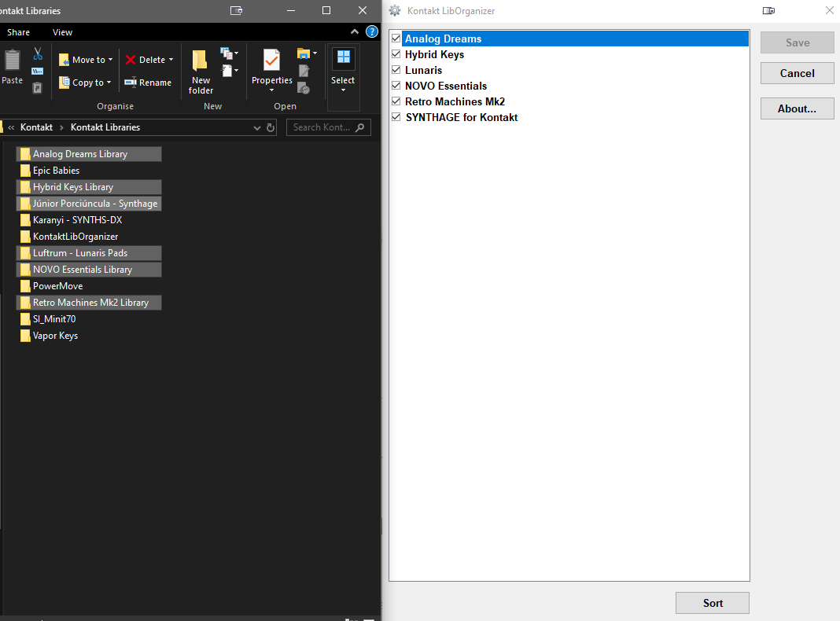
Task: Expand the address bar history dropdown
Action: click(256, 128)
